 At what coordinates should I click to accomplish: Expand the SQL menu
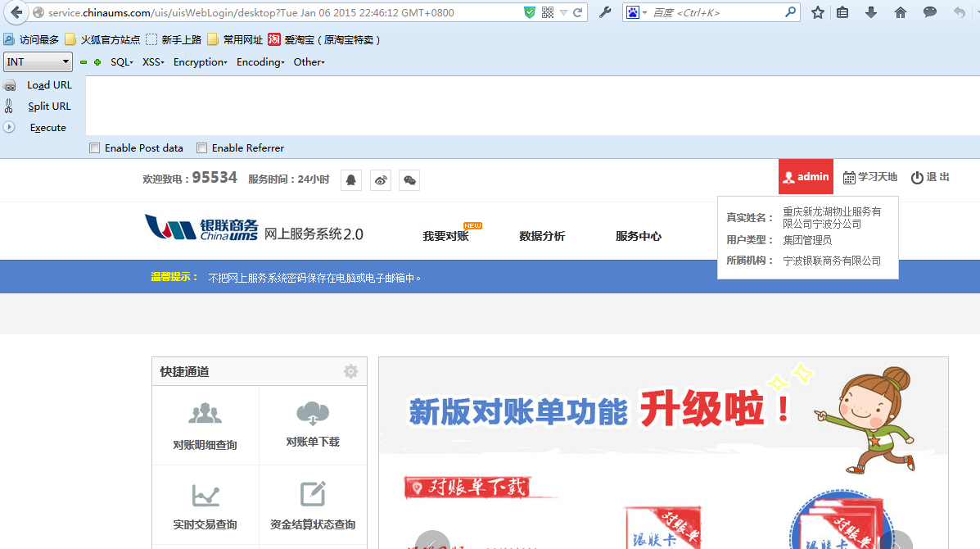pyautogui.click(x=122, y=62)
